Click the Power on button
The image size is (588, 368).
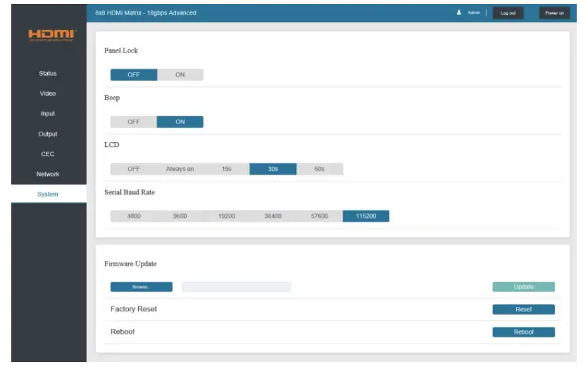[x=555, y=13]
